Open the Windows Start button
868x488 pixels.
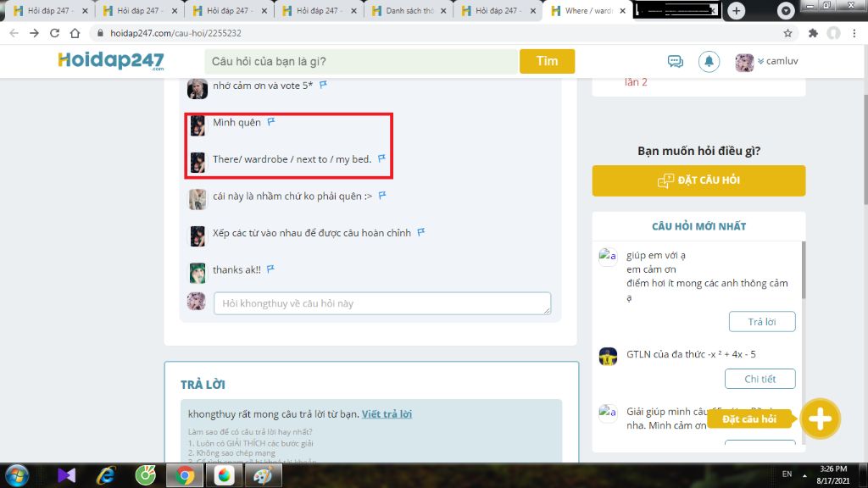(x=17, y=475)
